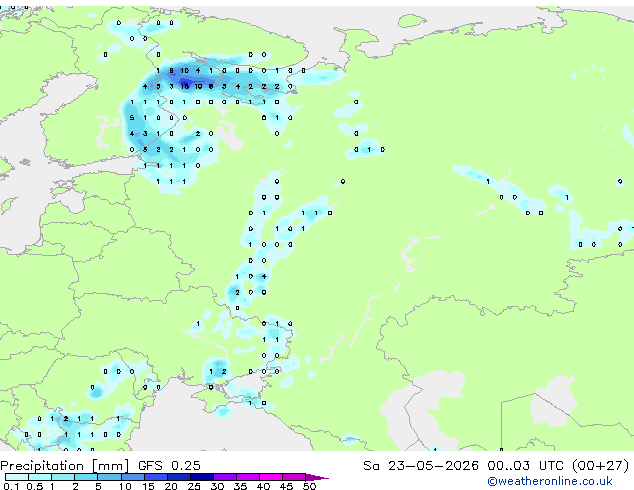Click the legend scale number 50
634x490 pixels.
click(x=309, y=486)
